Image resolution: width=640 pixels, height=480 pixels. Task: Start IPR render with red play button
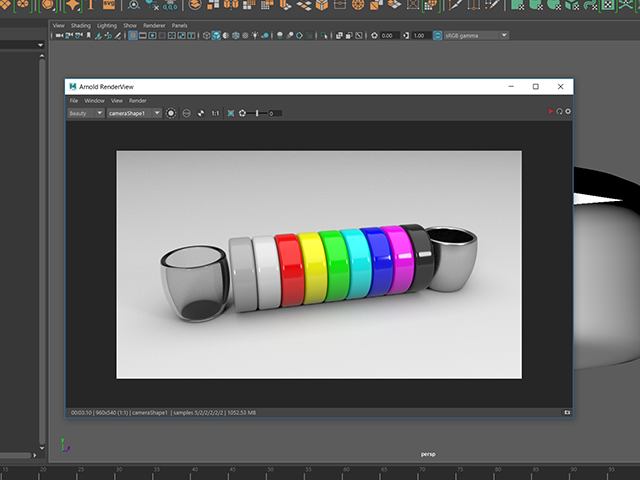pyautogui.click(x=551, y=111)
